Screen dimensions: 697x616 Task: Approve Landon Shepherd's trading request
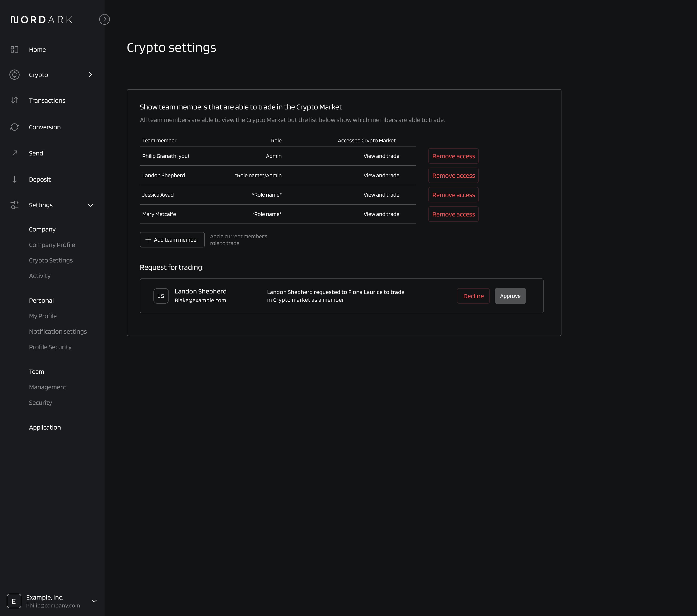coord(510,296)
